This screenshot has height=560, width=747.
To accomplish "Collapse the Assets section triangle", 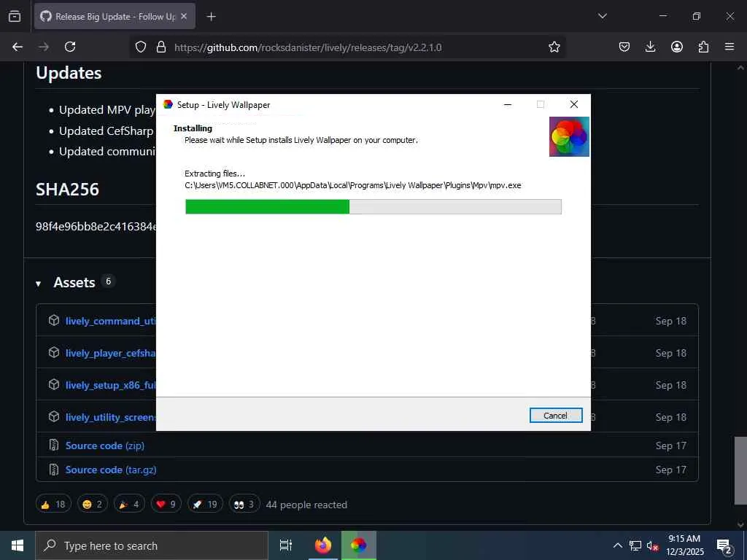I will (x=38, y=284).
